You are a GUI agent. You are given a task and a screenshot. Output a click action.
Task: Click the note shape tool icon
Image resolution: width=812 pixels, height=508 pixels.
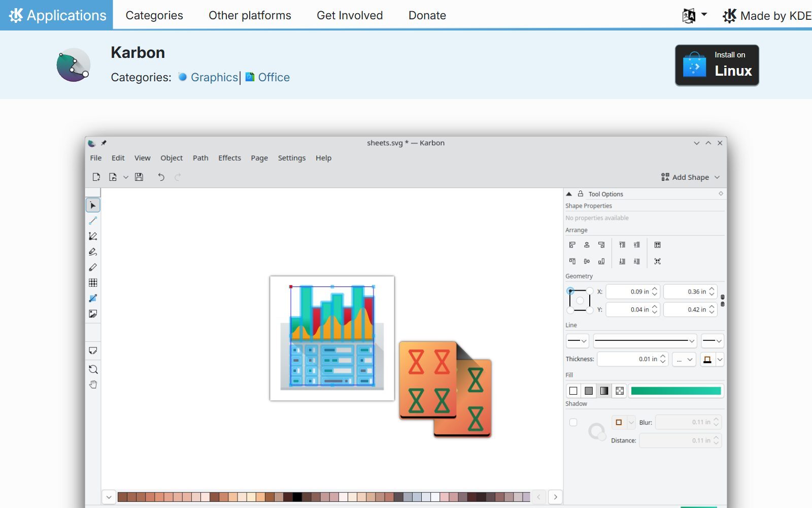(93, 351)
